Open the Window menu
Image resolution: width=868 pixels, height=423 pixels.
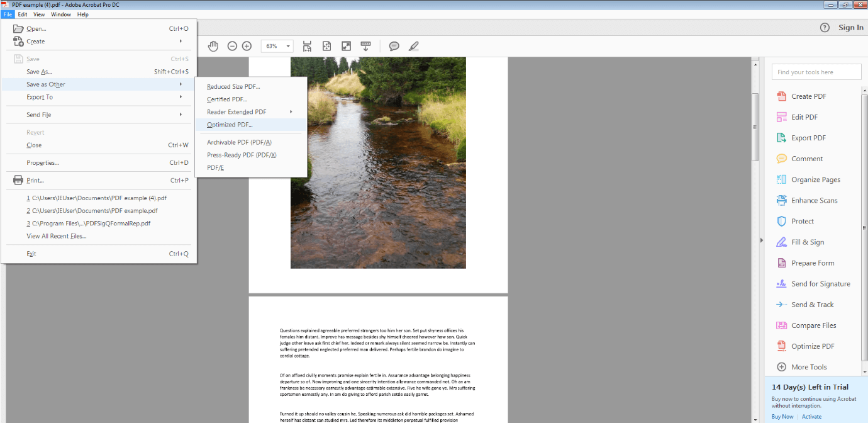point(61,14)
